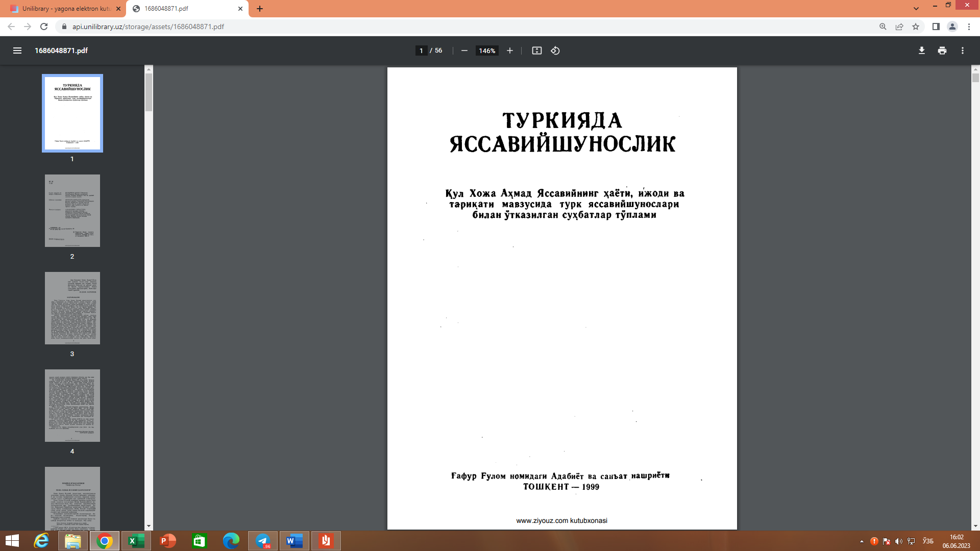980x551 pixels.
Task: Edit the page number input field
Action: pyautogui.click(x=420, y=51)
